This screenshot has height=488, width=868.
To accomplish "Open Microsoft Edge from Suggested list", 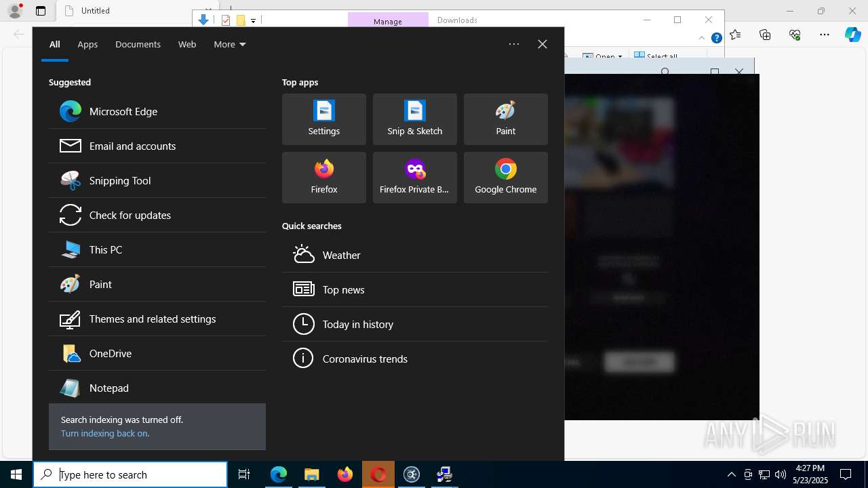I will point(157,111).
